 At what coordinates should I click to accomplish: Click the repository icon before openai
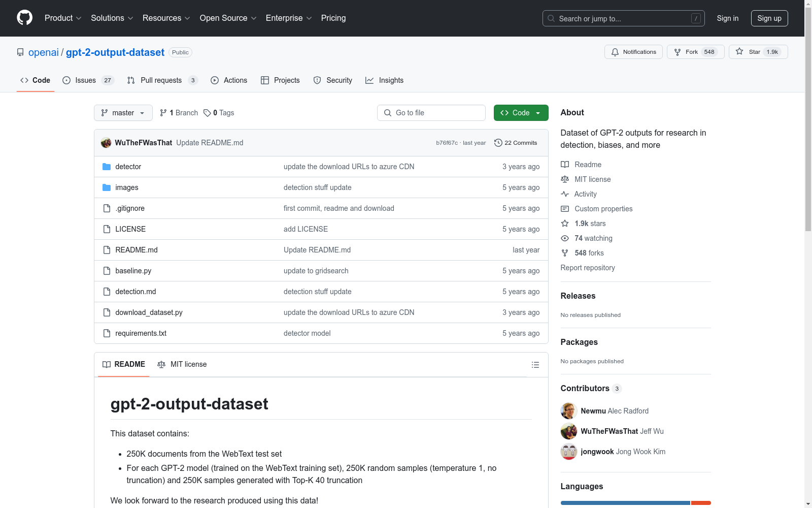tap(20, 52)
